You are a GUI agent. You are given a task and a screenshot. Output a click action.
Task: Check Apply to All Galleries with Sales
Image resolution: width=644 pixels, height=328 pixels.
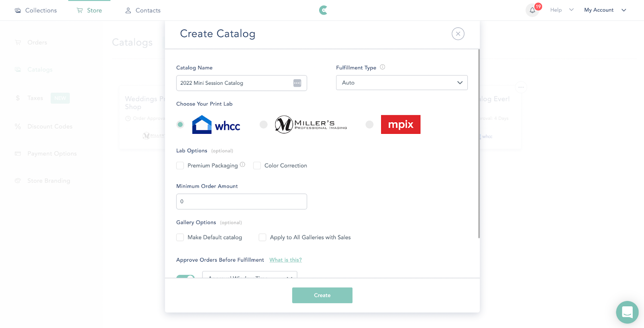[x=262, y=238]
